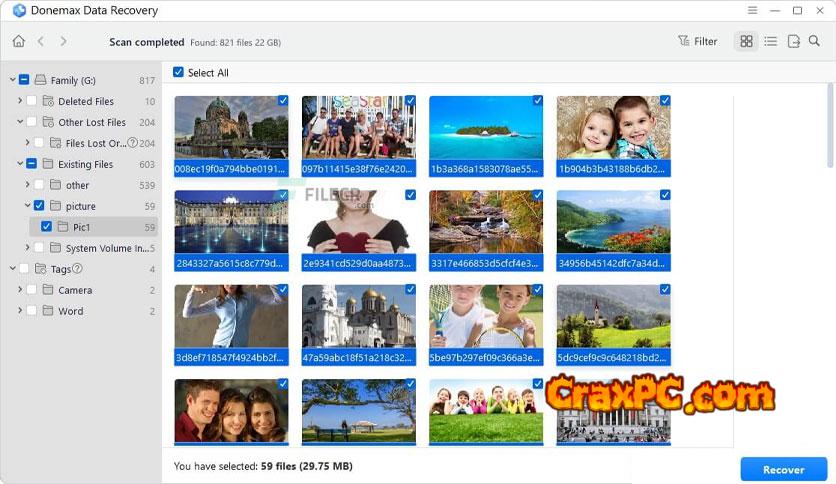836x484 pixels.
Task: Check the Other Lost Files checkbox
Action: click(31, 122)
